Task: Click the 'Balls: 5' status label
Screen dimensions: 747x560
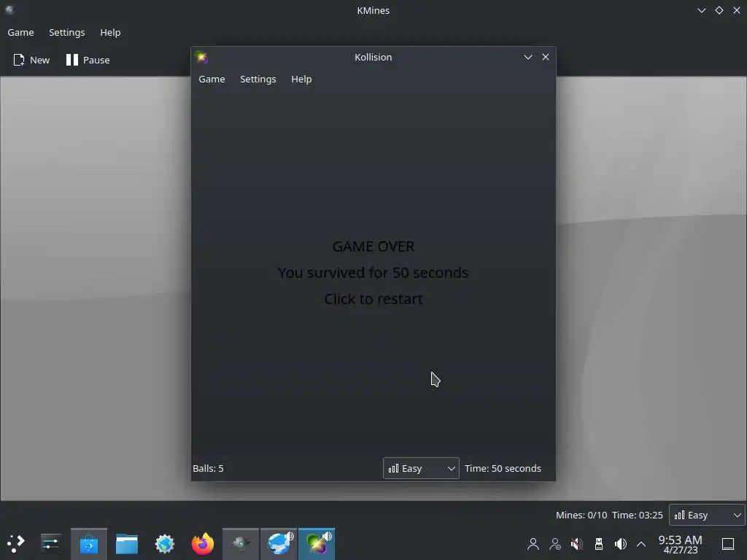Action: (x=208, y=469)
